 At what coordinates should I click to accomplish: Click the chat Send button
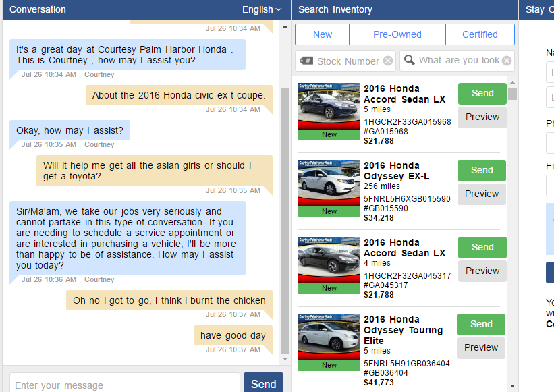click(263, 383)
